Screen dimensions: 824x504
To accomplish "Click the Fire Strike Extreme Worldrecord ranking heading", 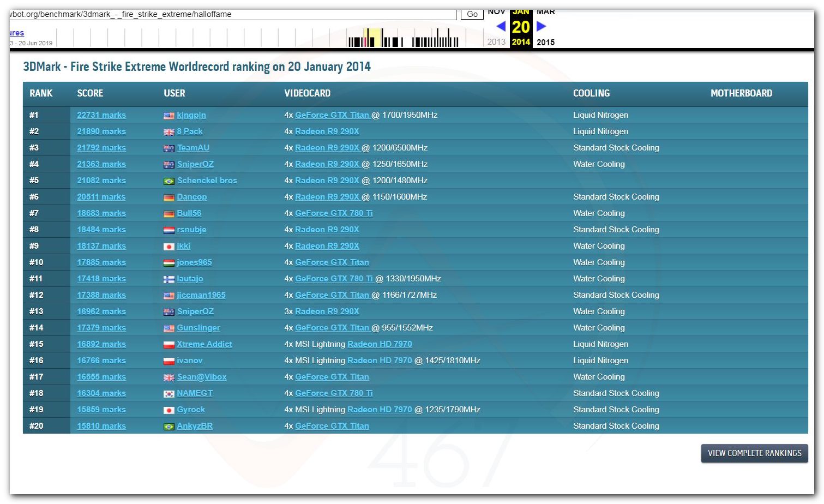I will coord(197,67).
